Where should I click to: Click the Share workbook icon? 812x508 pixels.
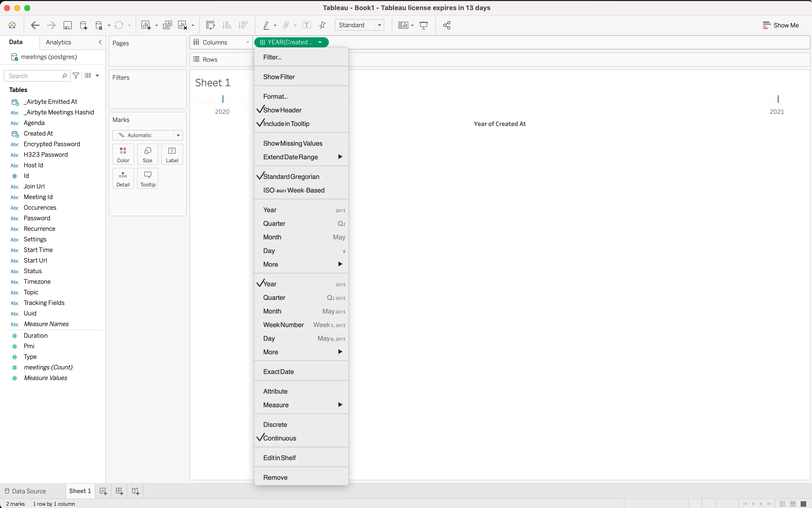(447, 25)
